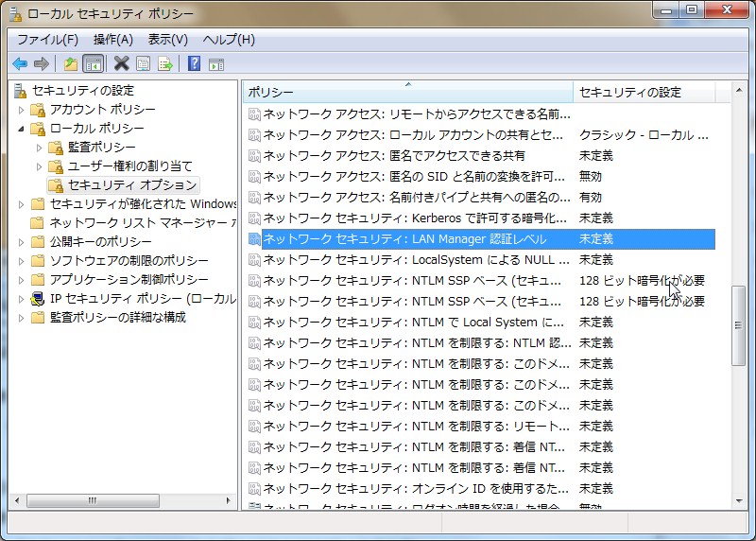Image resolution: width=756 pixels, height=541 pixels.
Task: Click the クラシック - ローカル setting value
Action: click(x=644, y=135)
